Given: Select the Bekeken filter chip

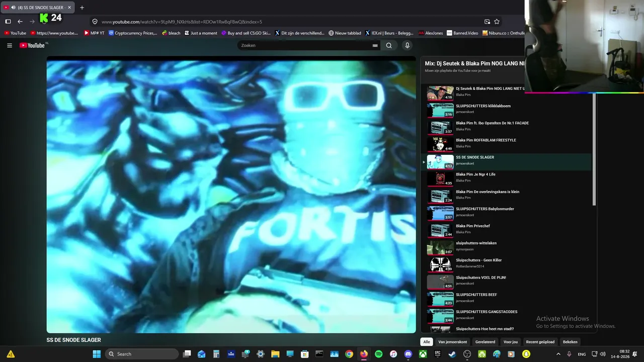Looking at the screenshot, I should [570, 342].
